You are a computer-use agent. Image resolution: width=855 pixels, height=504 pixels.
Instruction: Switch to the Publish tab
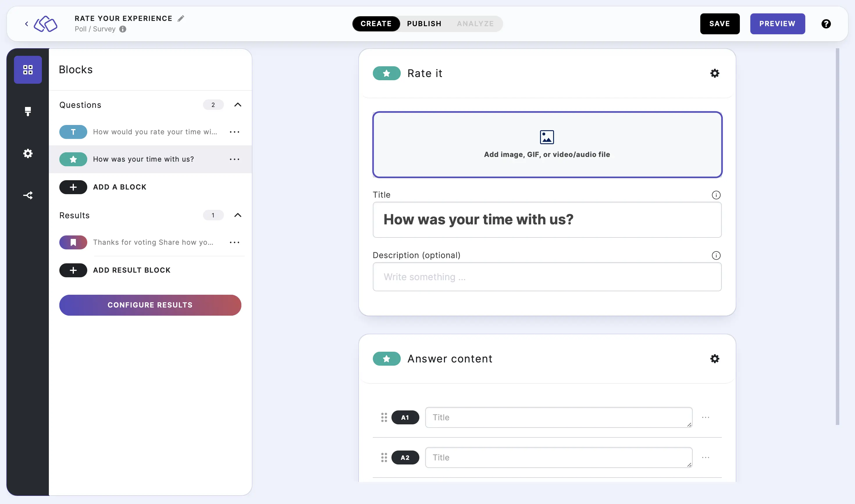coord(424,24)
